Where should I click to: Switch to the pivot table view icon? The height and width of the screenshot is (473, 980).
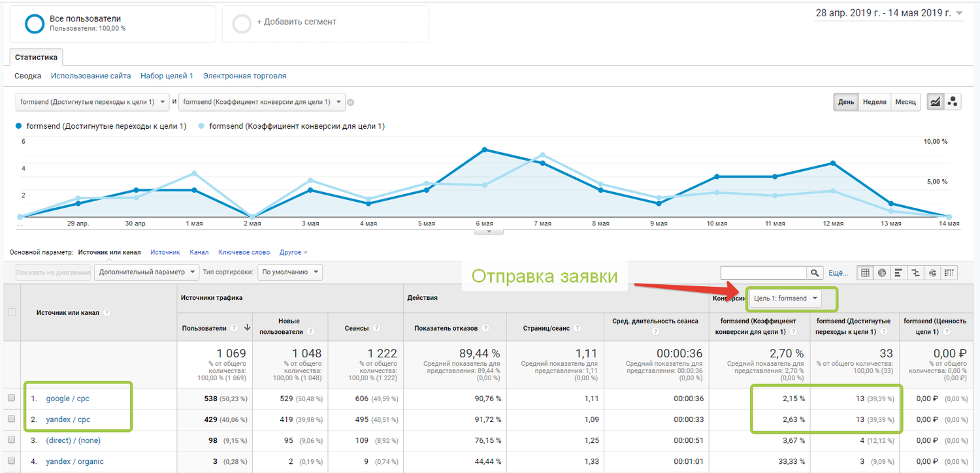coord(950,273)
